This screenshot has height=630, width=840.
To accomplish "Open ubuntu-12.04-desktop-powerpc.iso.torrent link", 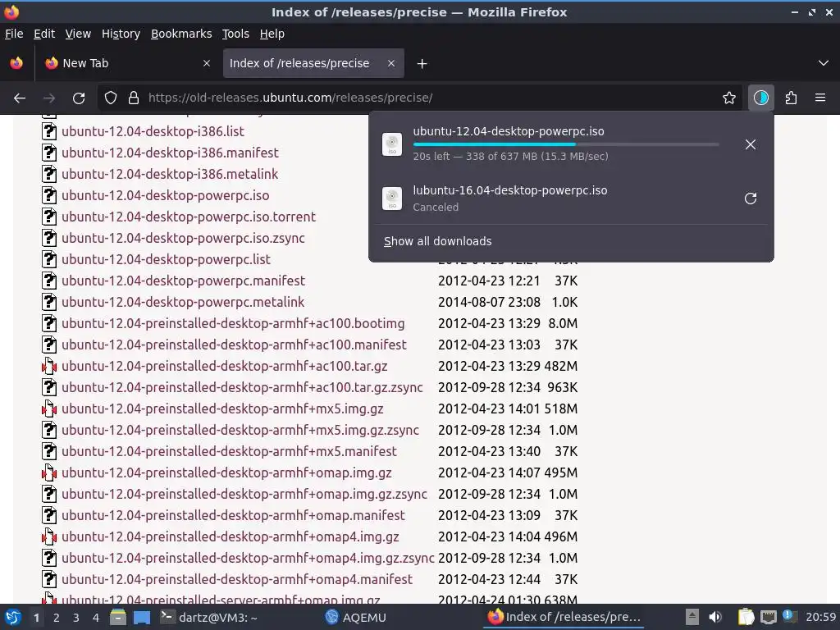I will pos(189,217).
